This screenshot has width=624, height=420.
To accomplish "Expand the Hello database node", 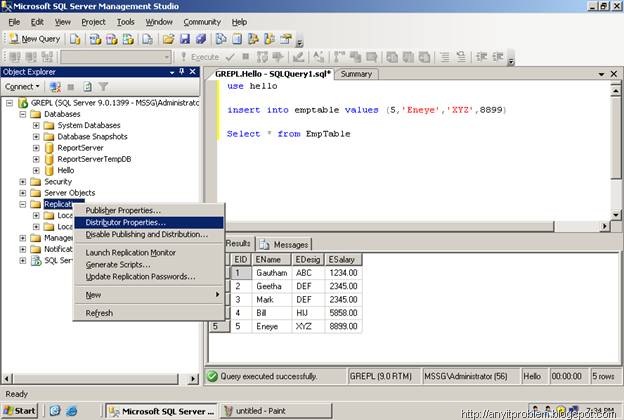I will click(x=36, y=170).
